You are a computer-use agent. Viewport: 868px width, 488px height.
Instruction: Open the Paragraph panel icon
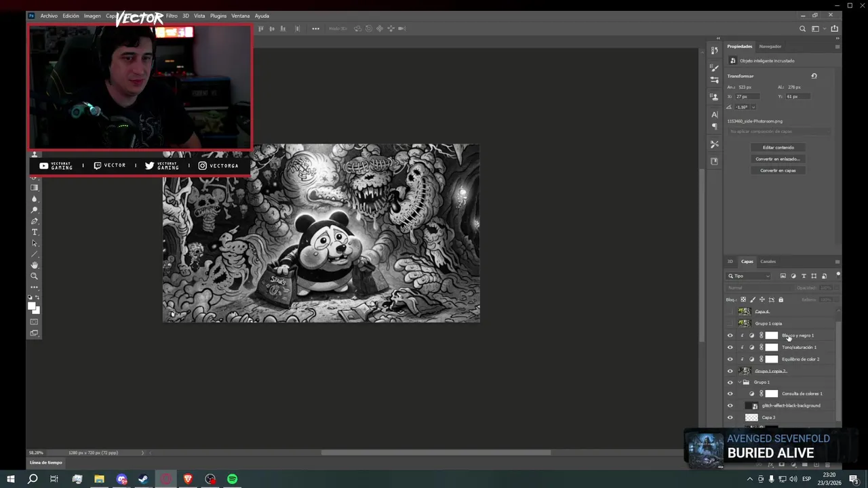tap(714, 126)
